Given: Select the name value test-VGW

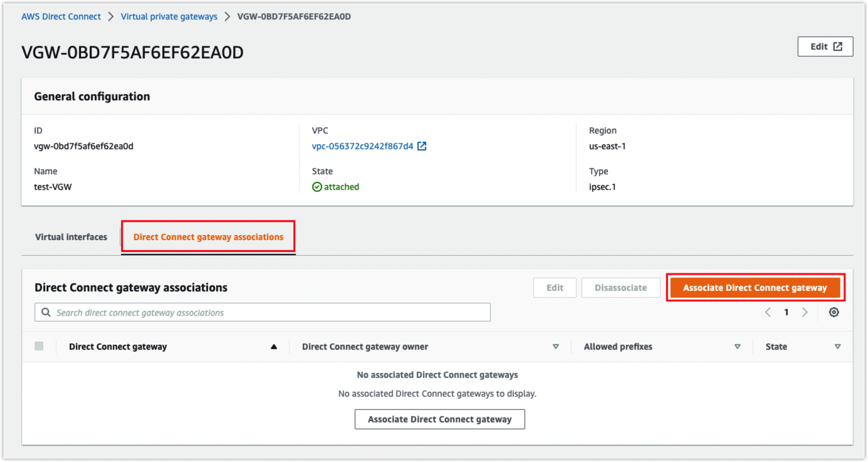Looking at the screenshot, I should 53,187.
